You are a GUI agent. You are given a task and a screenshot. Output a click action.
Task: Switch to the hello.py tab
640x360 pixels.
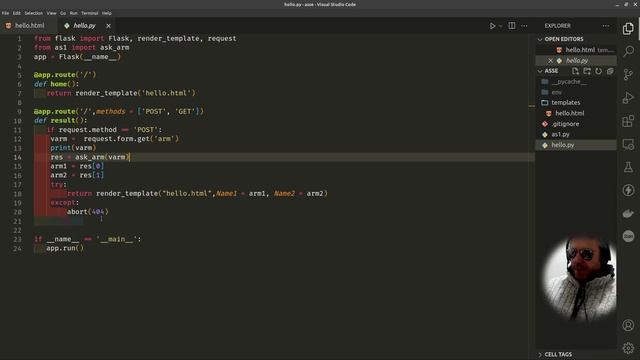click(84, 25)
